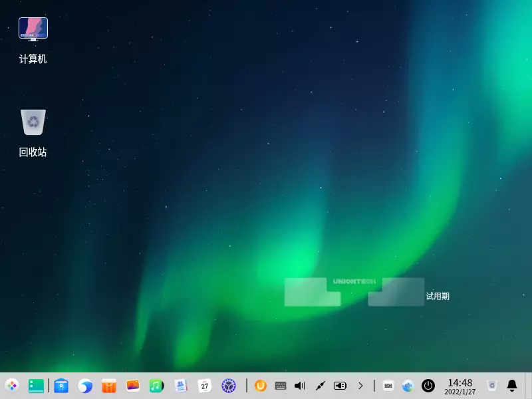The image size is (532, 399).
Task: Click the speaker volume tray icon
Action: point(300,386)
